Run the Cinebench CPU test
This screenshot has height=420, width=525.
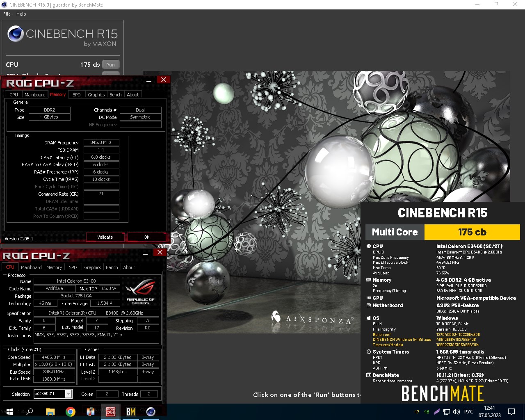click(x=111, y=65)
